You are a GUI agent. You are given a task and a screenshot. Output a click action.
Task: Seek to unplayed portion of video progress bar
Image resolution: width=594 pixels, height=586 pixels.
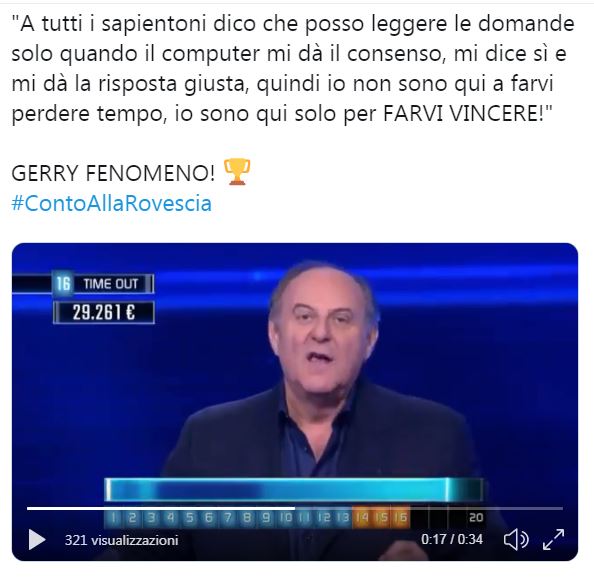coord(428,508)
